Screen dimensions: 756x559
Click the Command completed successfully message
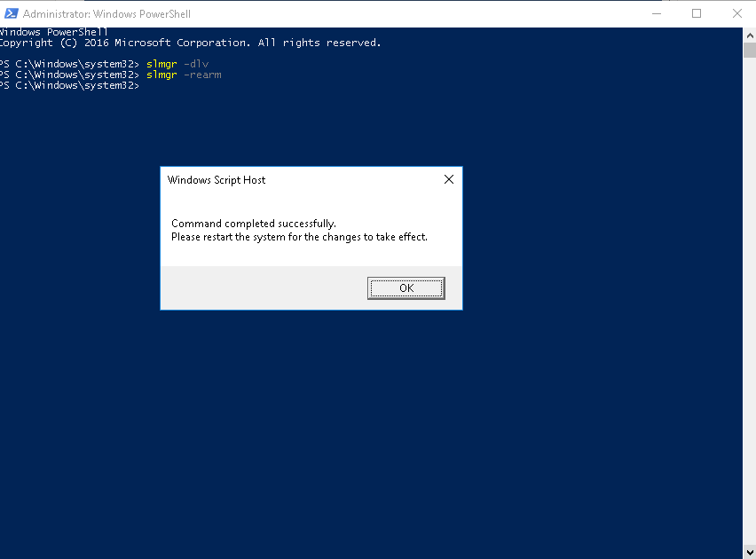(x=256, y=223)
